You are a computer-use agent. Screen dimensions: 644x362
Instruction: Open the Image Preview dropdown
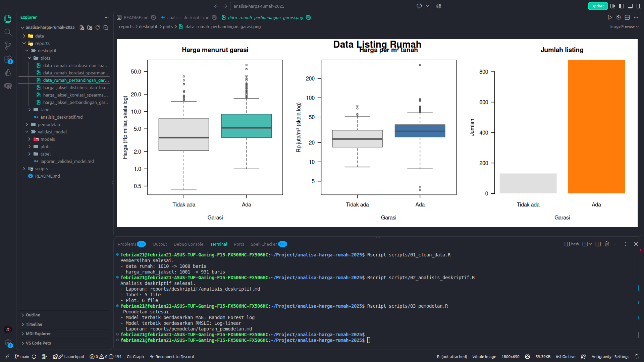[x=625, y=26]
